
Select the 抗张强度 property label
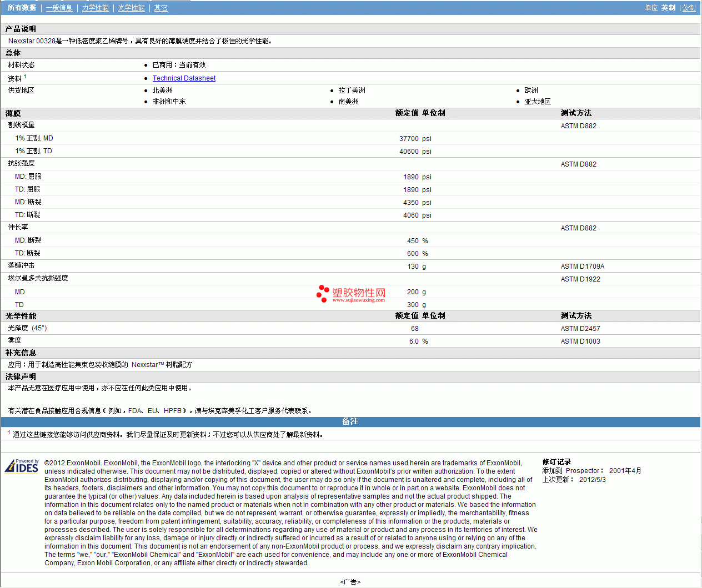[x=22, y=163]
